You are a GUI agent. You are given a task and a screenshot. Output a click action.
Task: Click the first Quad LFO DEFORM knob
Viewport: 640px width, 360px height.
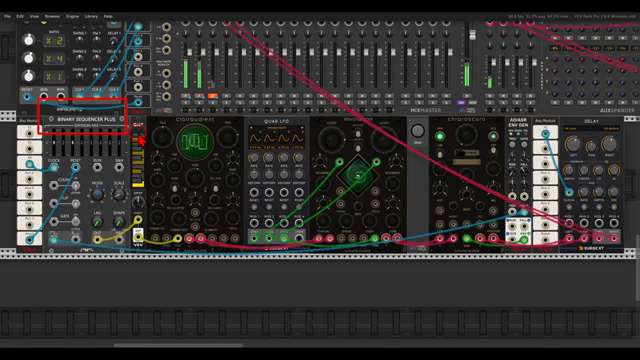point(254,175)
